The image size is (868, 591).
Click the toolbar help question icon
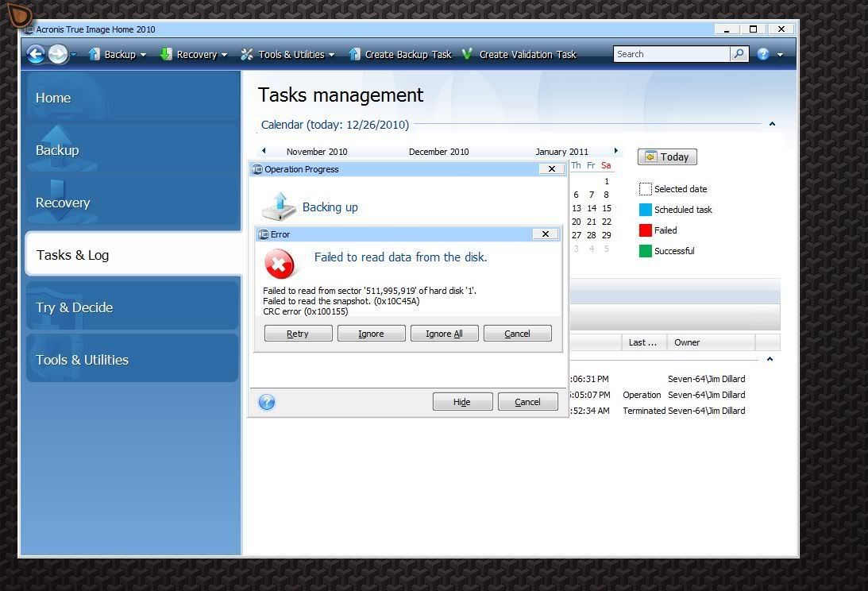(763, 54)
